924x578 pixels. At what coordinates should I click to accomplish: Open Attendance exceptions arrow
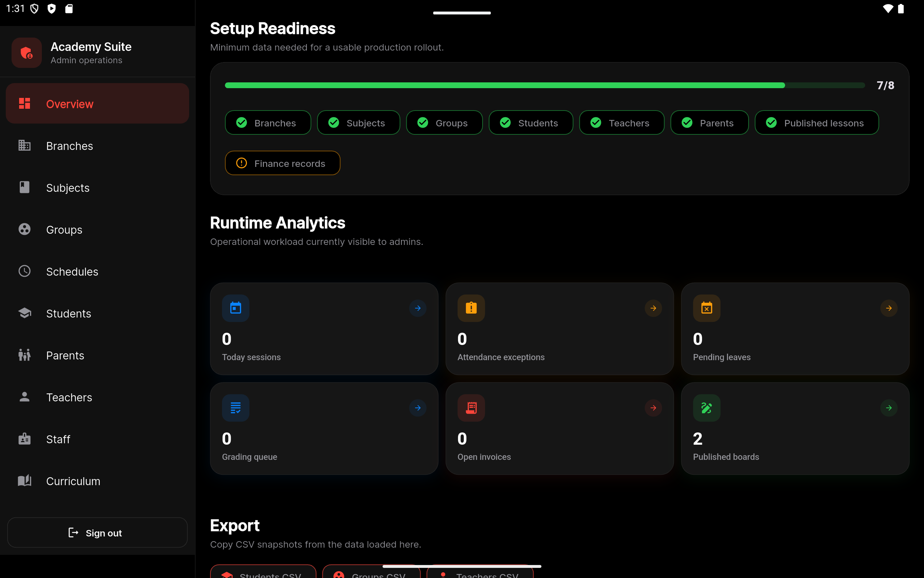click(x=653, y=308)
